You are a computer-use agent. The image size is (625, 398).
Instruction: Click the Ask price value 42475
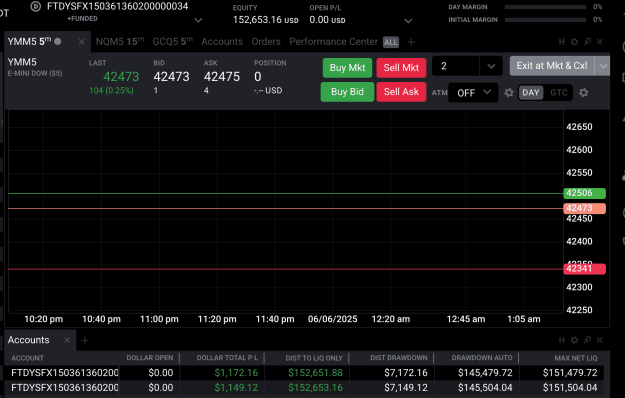click(x=222, y=76)
